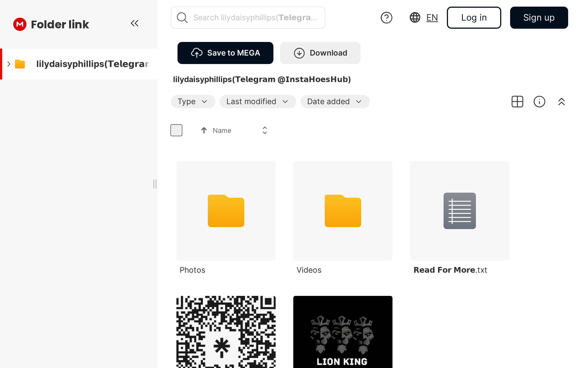Switch to grid view layout icon

tap(517, 102)
